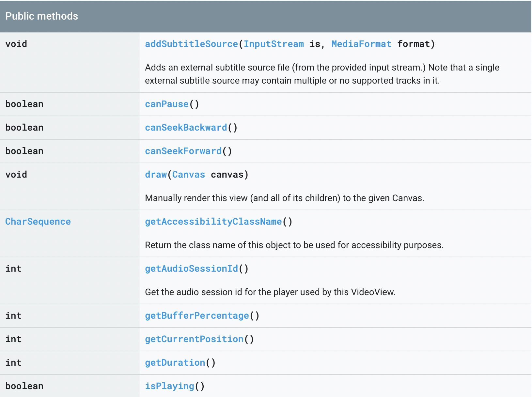Screen dimensions: 532x397
Task: Follow the getDuration method link
Action: (175, 363)
